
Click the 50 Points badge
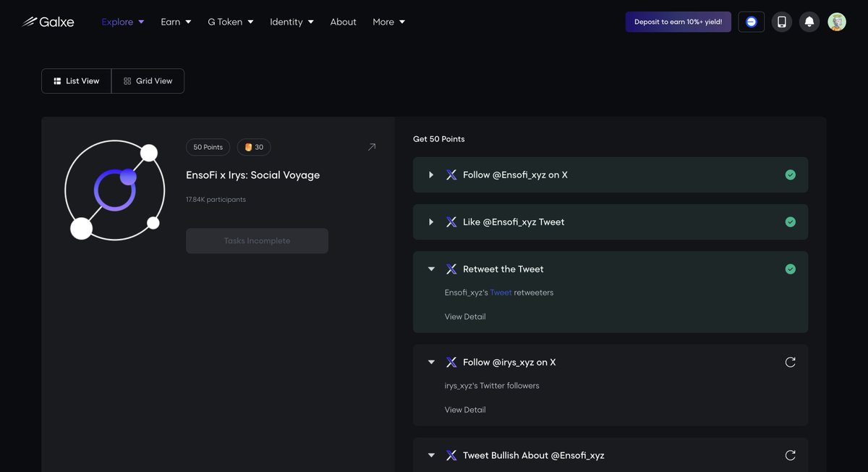(x=208, y=147)
